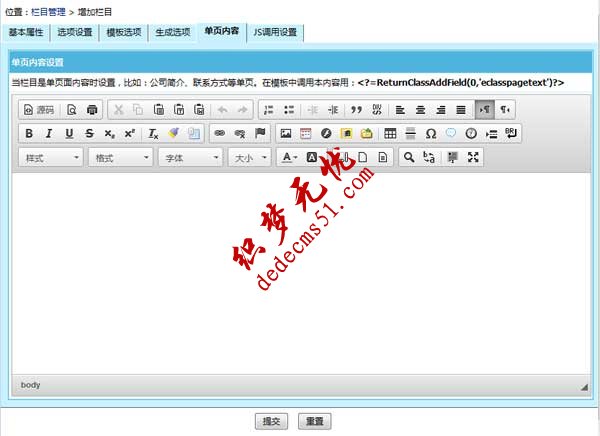Screen dimensions: 600x436
Task: Click the increase indent icon
Action: (333, 110)
